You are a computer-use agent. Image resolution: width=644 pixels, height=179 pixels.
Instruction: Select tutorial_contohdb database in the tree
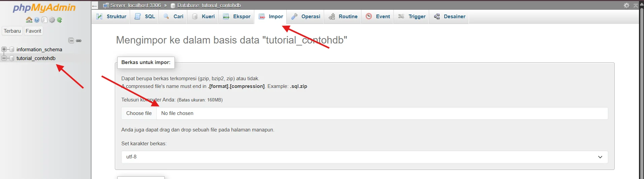[x=36, y=58]
